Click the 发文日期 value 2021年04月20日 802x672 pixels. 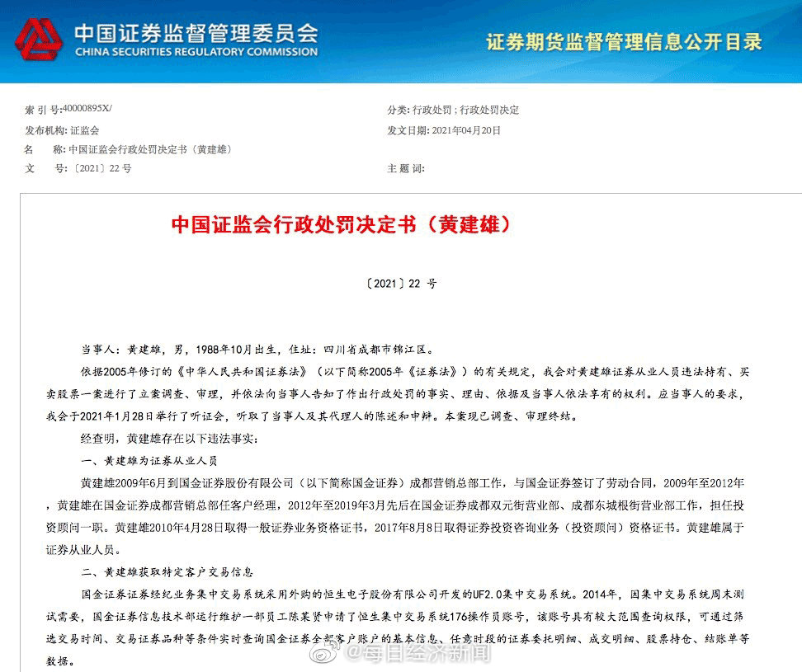tap(466, 130)
